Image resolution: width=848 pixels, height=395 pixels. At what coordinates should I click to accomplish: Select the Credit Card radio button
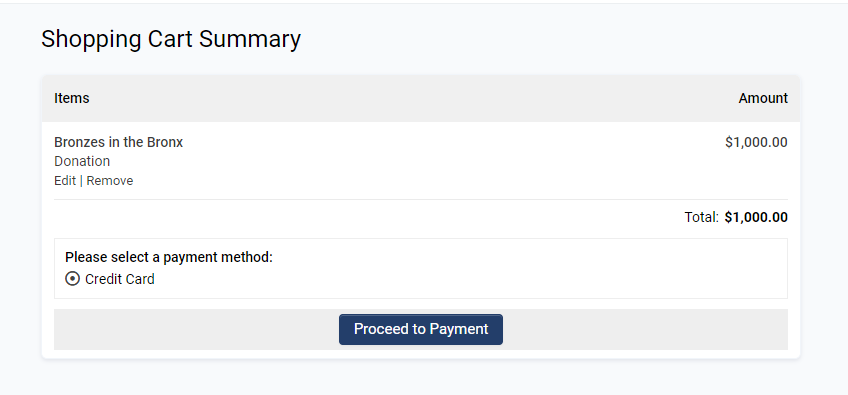[x=72, y=279]
